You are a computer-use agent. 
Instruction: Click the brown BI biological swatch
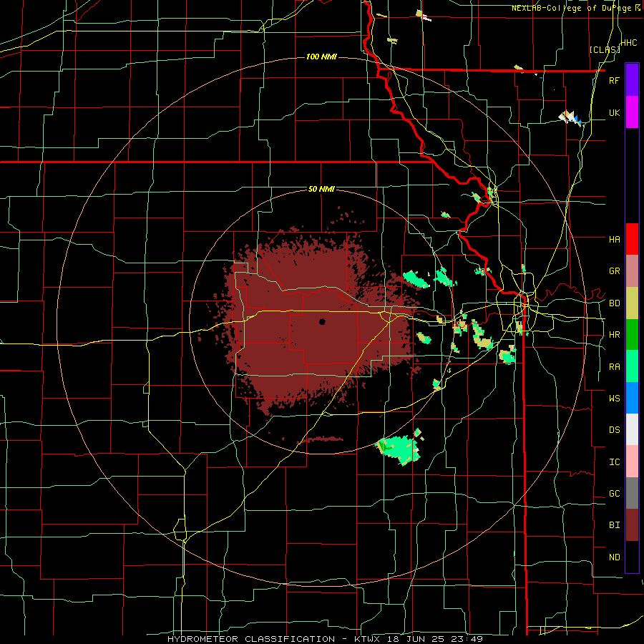pyautogui.click(x=632, y=525)
